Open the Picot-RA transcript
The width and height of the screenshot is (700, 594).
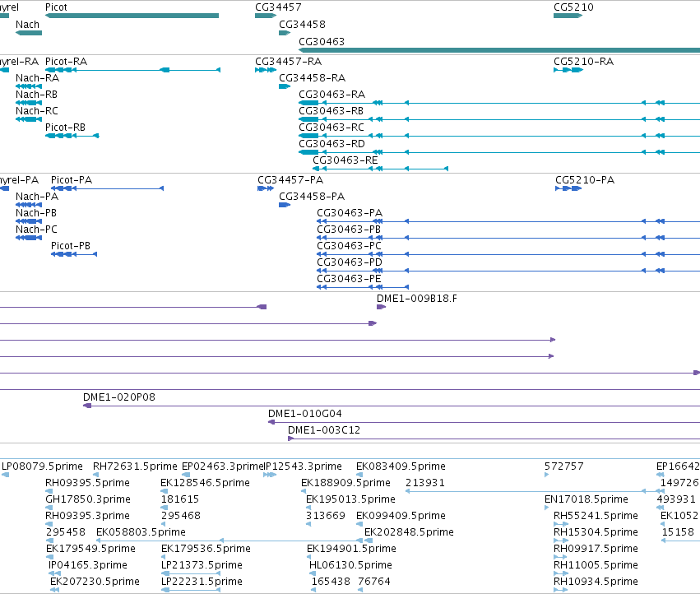(x=133, y=70)
